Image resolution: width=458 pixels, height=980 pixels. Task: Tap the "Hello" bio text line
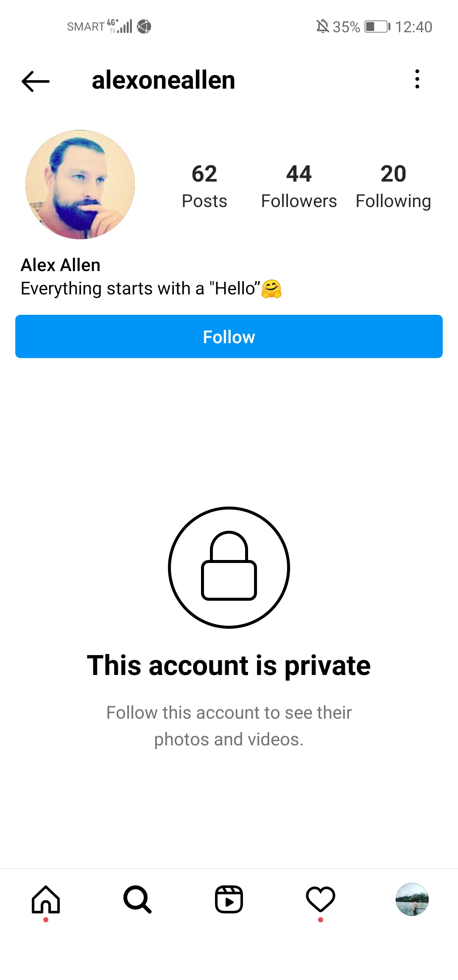point(151,289)
